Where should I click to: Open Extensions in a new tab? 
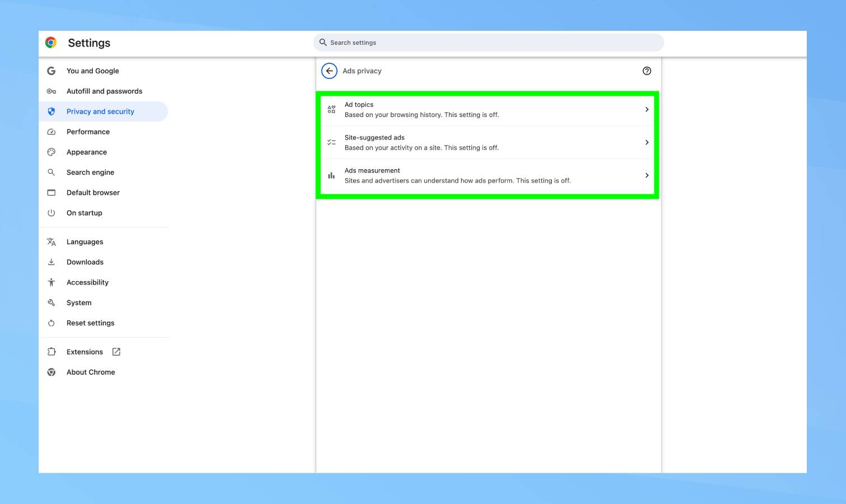tap(116, 352)
